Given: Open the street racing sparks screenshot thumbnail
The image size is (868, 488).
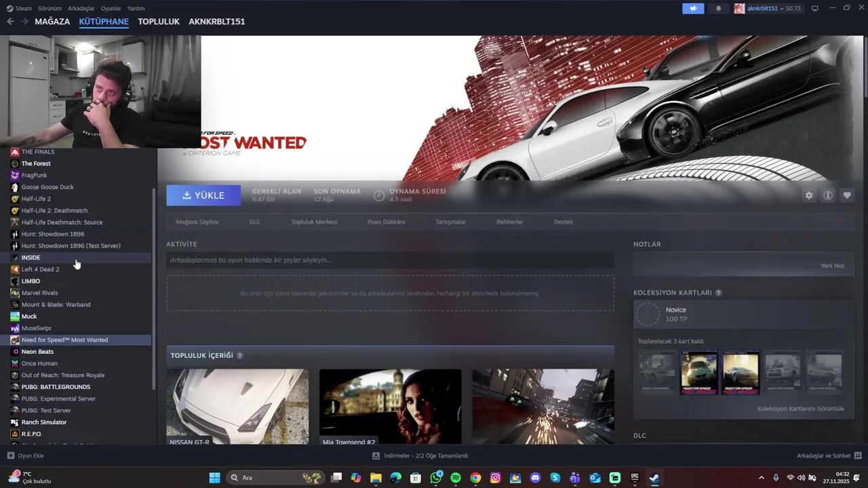Looking at the screenshot, I should click(543, 407).
